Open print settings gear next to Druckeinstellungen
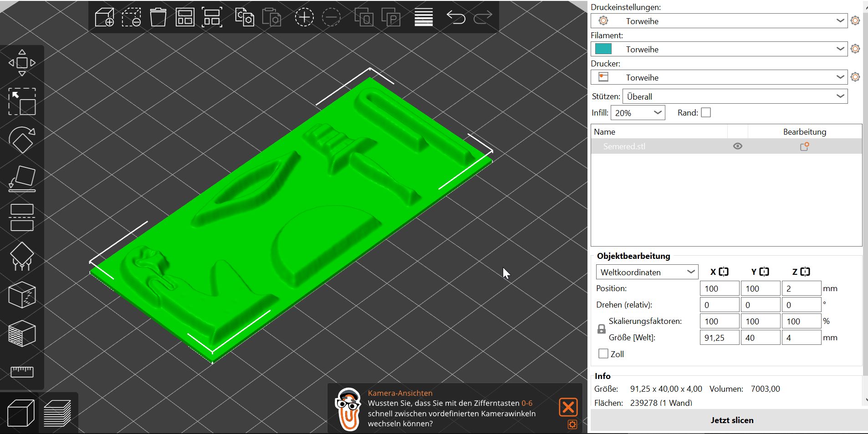The height and width of the screenshot is (434, 868). coord(855,20)
